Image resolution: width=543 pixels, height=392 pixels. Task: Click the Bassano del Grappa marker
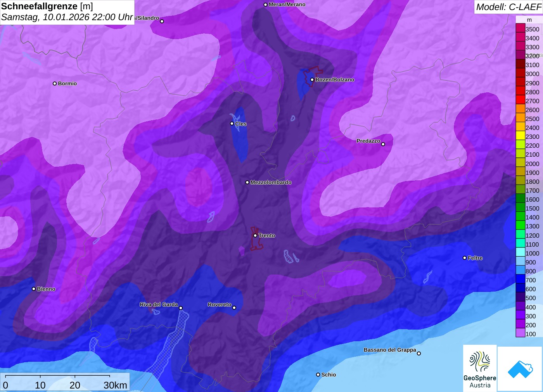point(419,353)
